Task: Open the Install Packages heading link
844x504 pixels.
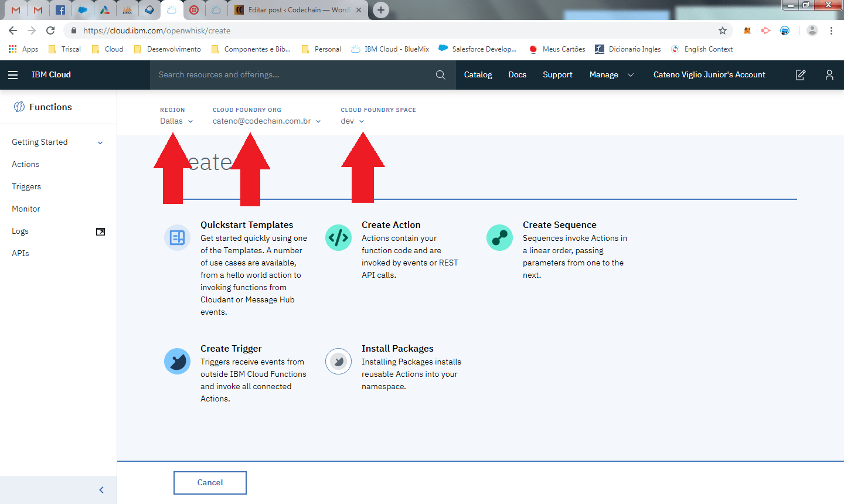Action: coord(397,349)
